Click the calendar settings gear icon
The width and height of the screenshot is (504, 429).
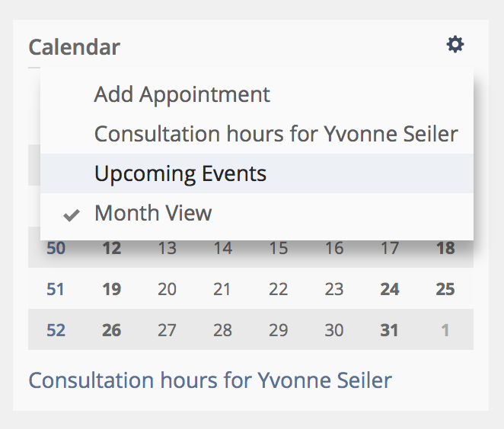pos(455,45)
